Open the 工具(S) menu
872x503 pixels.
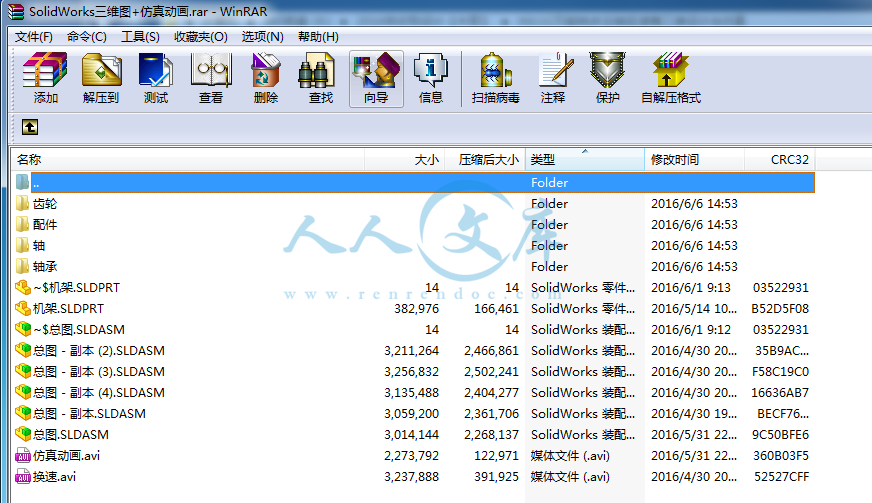[x=140, y=37]
